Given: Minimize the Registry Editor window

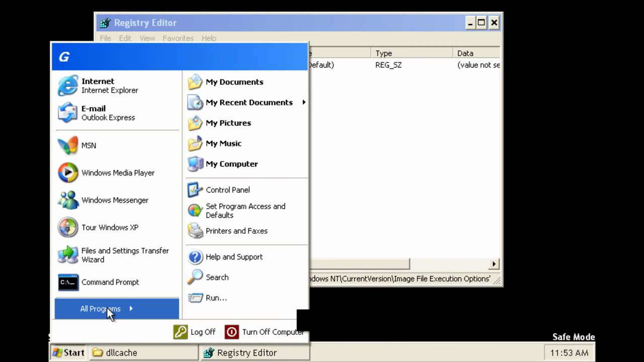Looking at the screenshot, I should [x=470, y=23].
